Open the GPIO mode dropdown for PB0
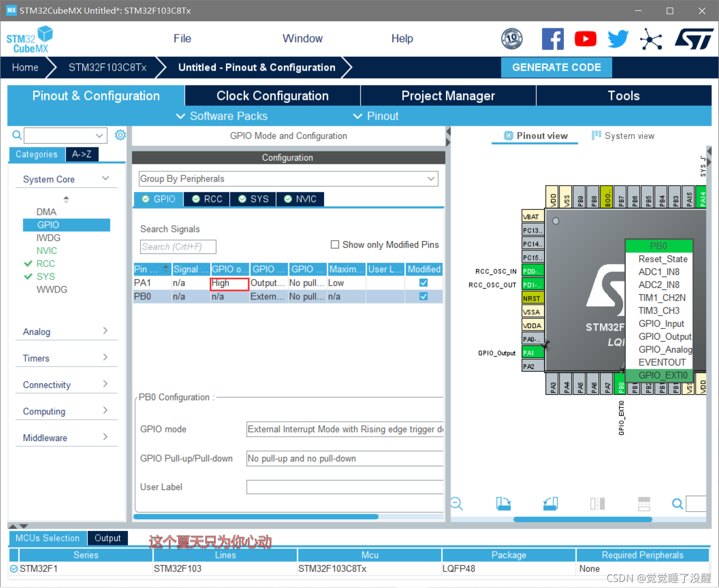This screenshot has height=588, width=719. pos(345,429)
